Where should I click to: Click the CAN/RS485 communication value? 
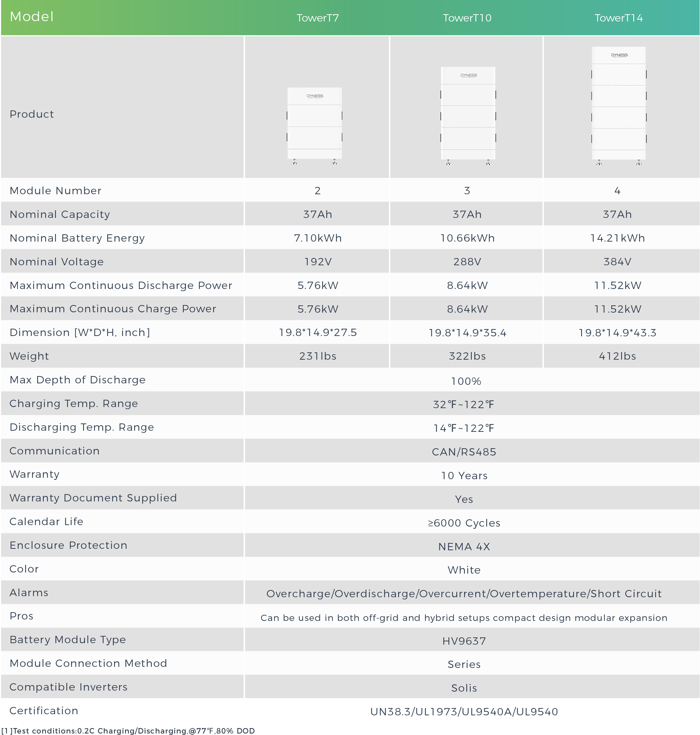(464, 452)
